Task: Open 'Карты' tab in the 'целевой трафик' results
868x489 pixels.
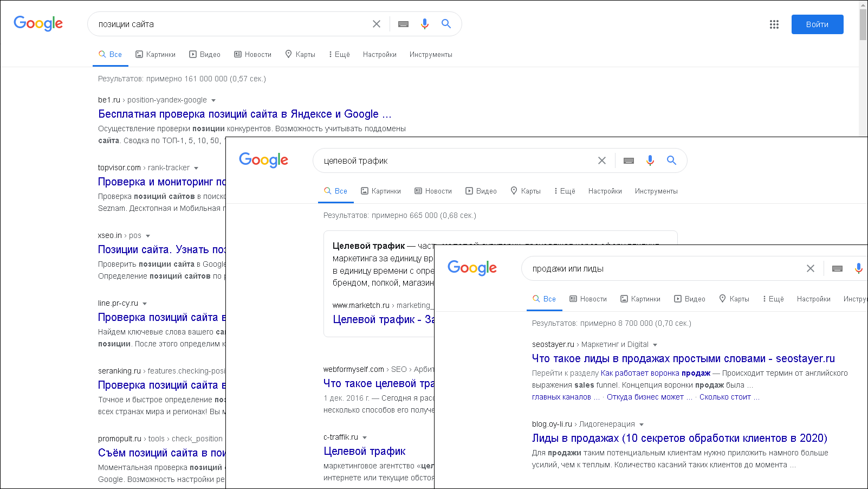Action: point(526,191)
